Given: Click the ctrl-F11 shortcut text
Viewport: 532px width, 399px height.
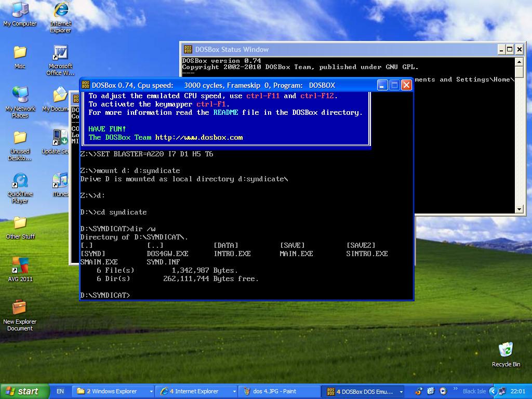Looking at the screenshot, I should click(x=263, y=96).
